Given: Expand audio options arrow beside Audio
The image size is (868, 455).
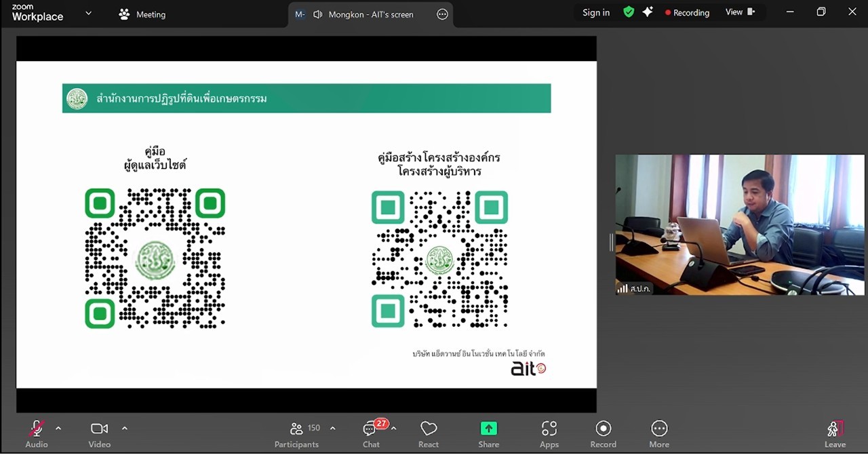Looking at the screenshot, I should (58, 428).
